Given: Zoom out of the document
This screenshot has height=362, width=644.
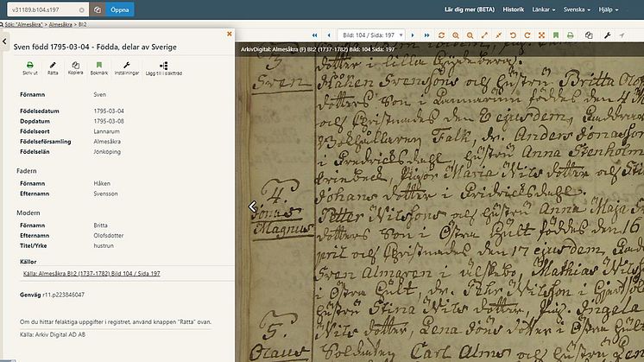Looking at the screenshot, I should coord(470,35).
